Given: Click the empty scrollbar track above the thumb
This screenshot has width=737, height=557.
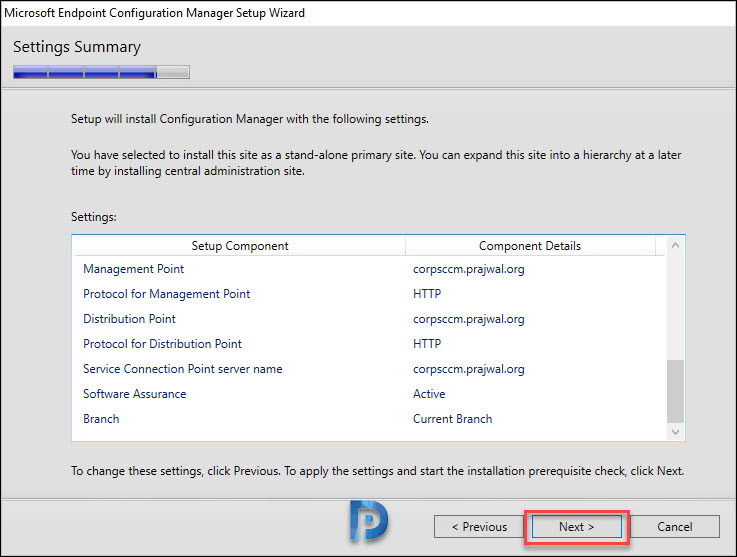Looking at the screenshot, I should tap(675, 307).
